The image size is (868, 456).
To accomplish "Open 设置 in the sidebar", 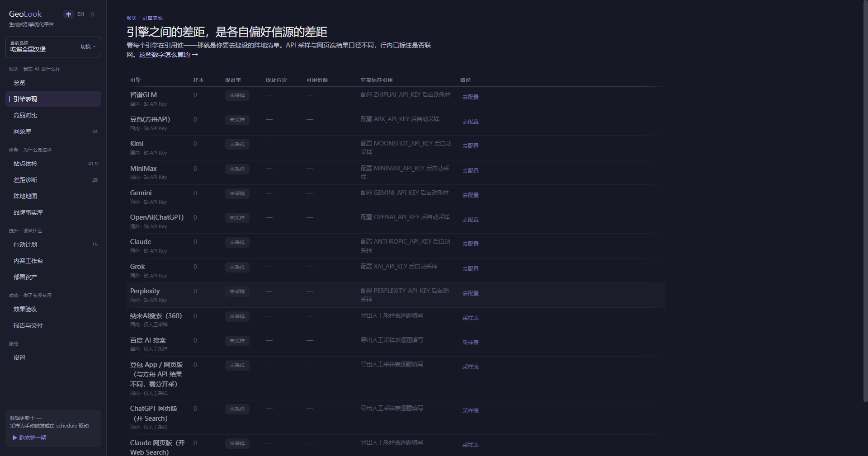I will 53,357.
